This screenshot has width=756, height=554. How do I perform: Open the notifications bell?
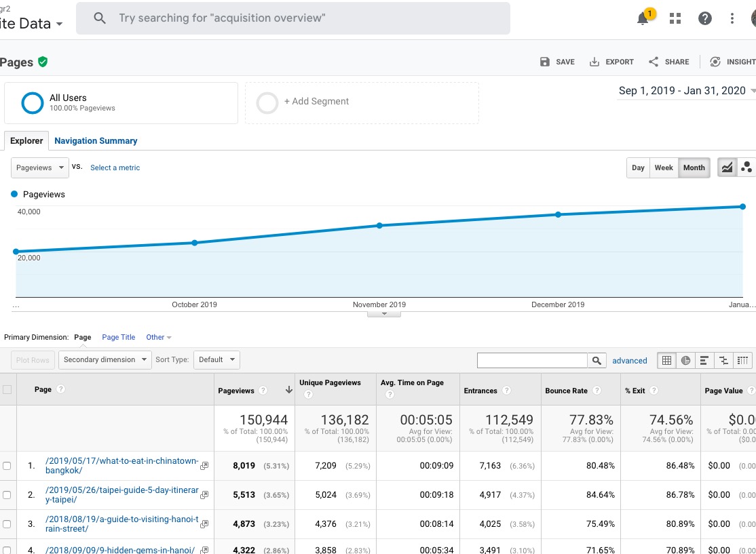(641, 18)
